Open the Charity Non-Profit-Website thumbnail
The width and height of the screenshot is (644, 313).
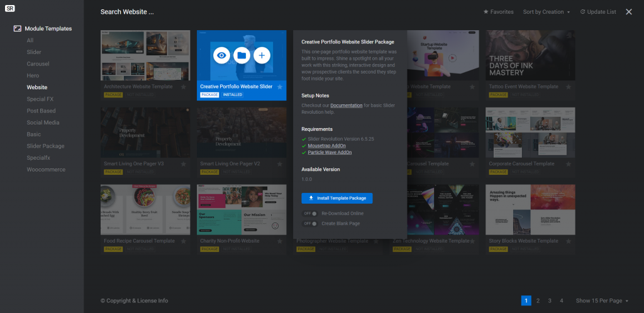click(241, 210)
